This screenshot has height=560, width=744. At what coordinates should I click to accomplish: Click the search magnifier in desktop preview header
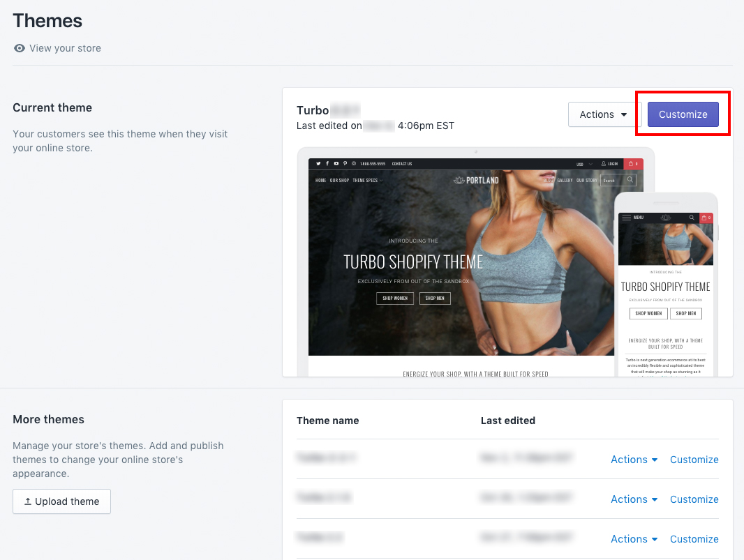630,180
